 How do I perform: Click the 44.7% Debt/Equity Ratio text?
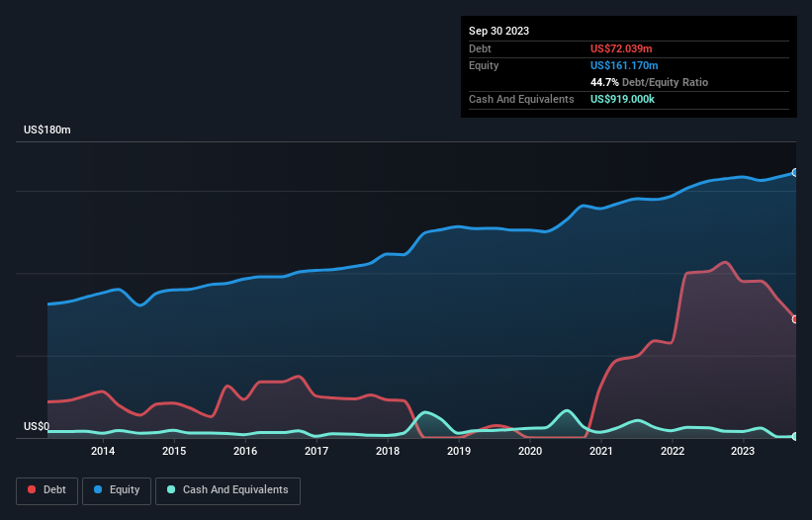pyautogui.click(x=649, y=82)
